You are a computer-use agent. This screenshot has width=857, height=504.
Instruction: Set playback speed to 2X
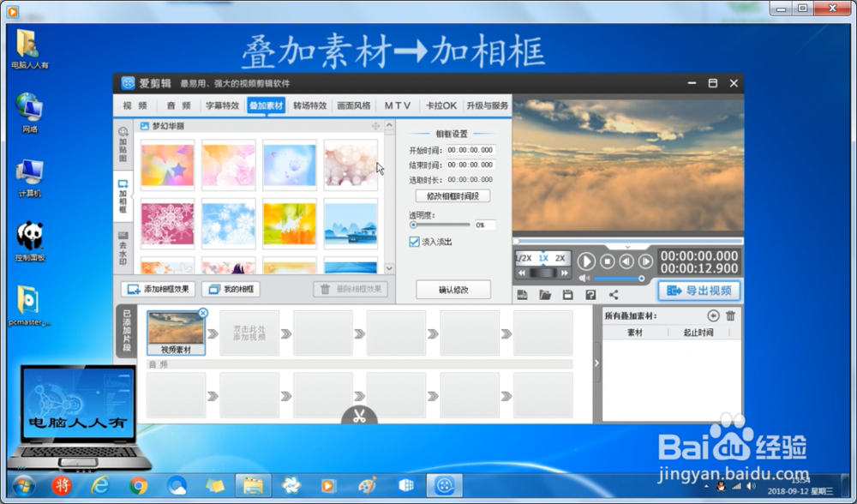560,258
